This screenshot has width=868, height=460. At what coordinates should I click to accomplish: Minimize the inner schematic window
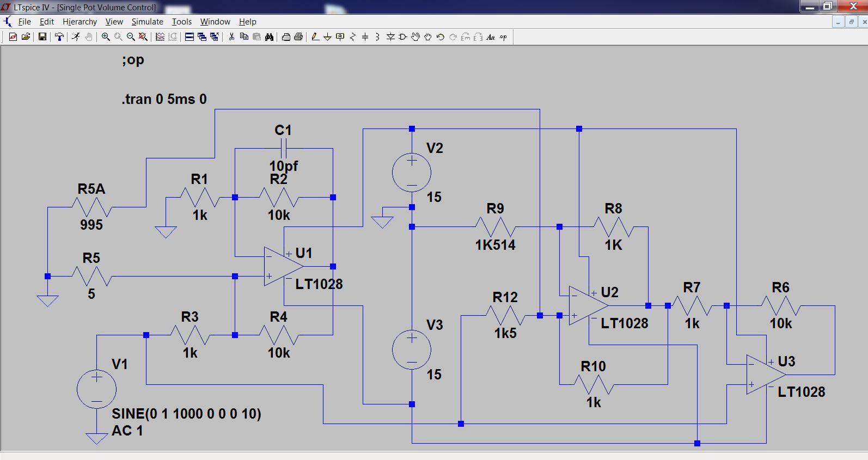pyautogui.click(x=838, y=22)
